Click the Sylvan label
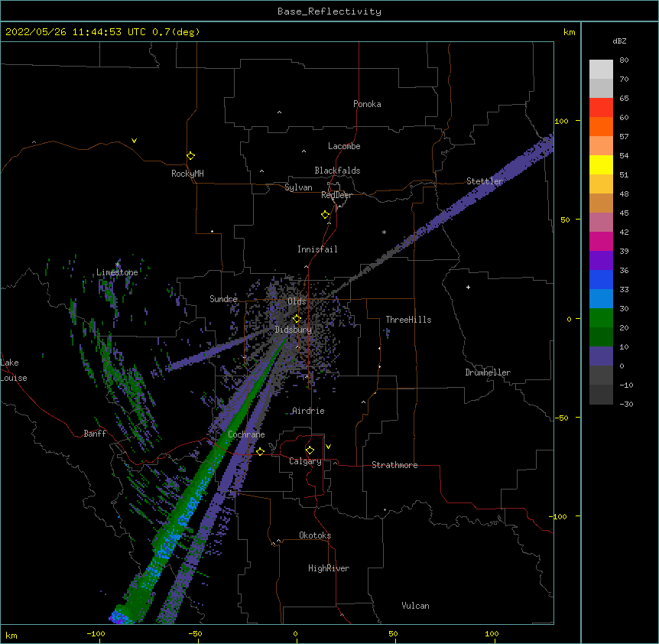The width and height of the screenshot is (659, 644). click(x=298, y=187)
